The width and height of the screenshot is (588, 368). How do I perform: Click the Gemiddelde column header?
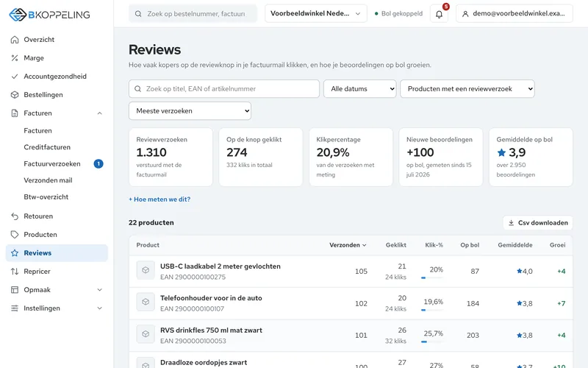point(515,245)
